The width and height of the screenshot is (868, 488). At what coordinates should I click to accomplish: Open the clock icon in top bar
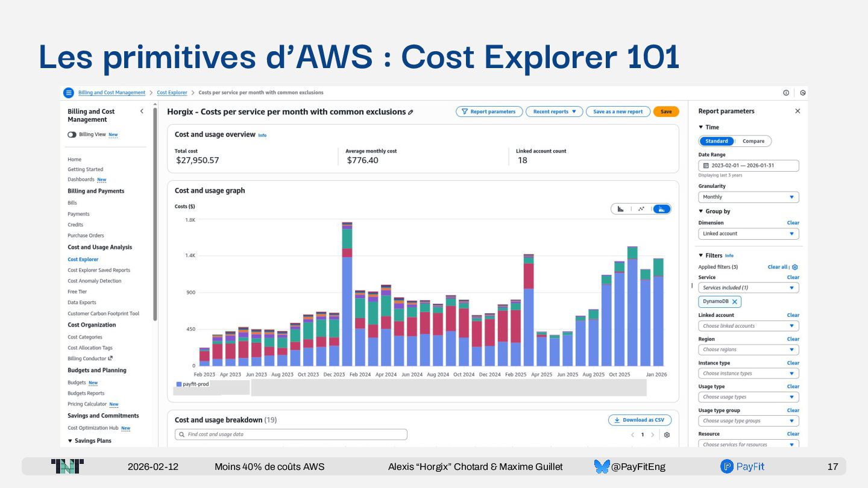[x=803, y=93]
